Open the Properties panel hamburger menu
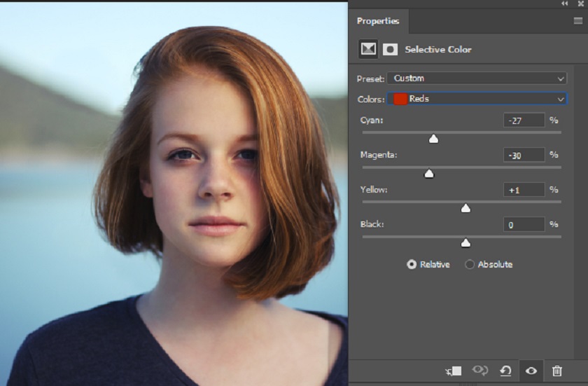The image size is (588, 386). tap(577, 21)
